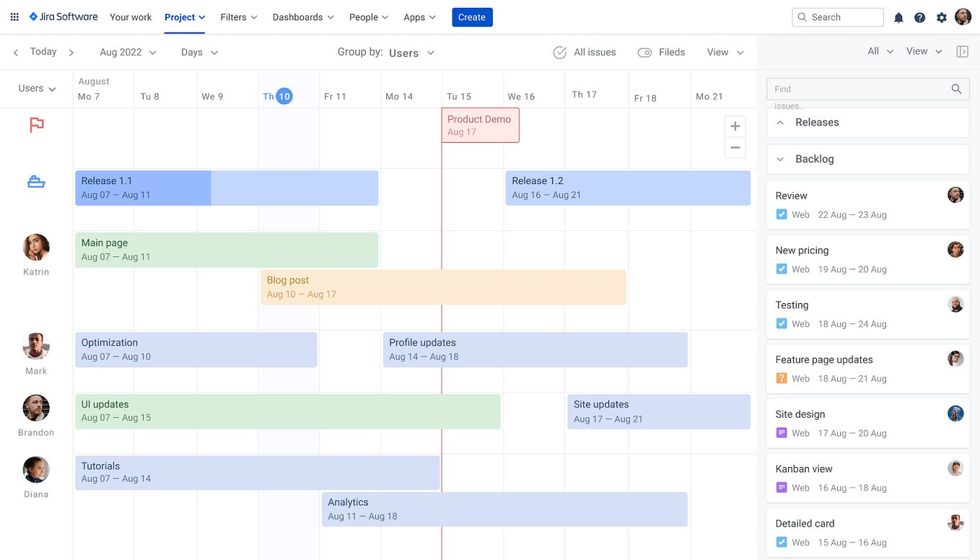Open the Project menu

184,17
